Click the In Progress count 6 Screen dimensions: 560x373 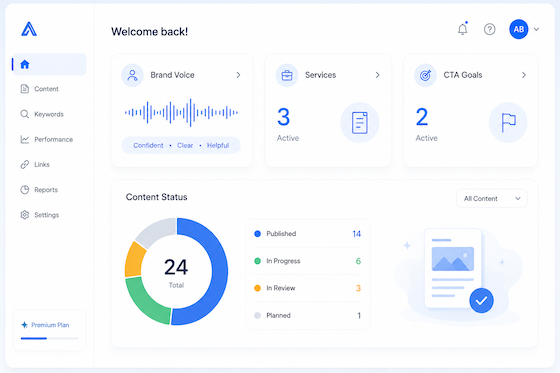[x=358, y=261]
